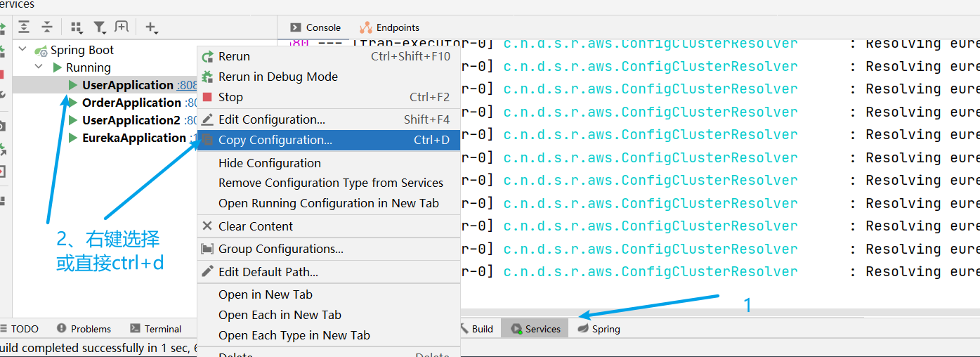Click the red Stop icon in context menu
The width and height of the screenshot is (980, 357).
click(x=207, y=97)
